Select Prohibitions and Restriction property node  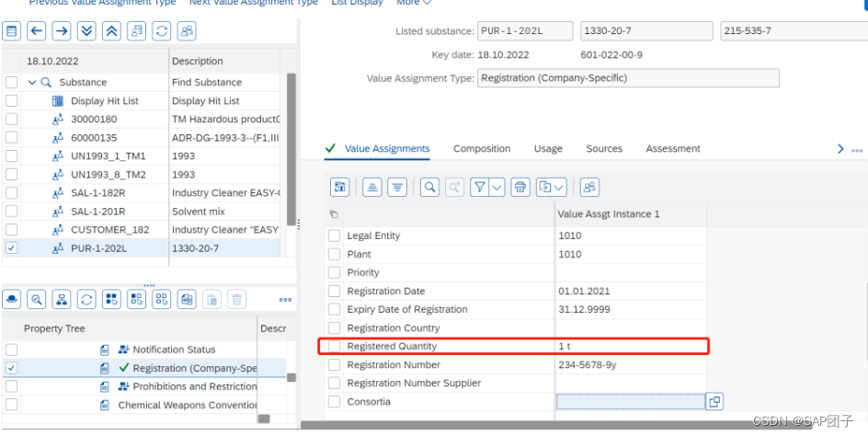194,386
